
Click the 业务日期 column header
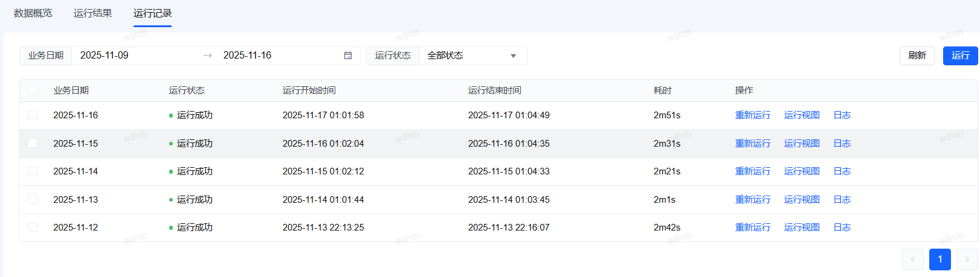click(x=71, y=91)
